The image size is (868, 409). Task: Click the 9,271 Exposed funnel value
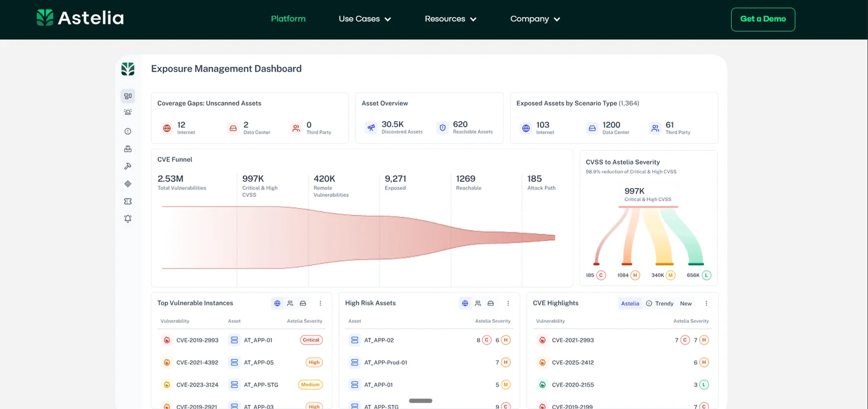coord(395,179)
